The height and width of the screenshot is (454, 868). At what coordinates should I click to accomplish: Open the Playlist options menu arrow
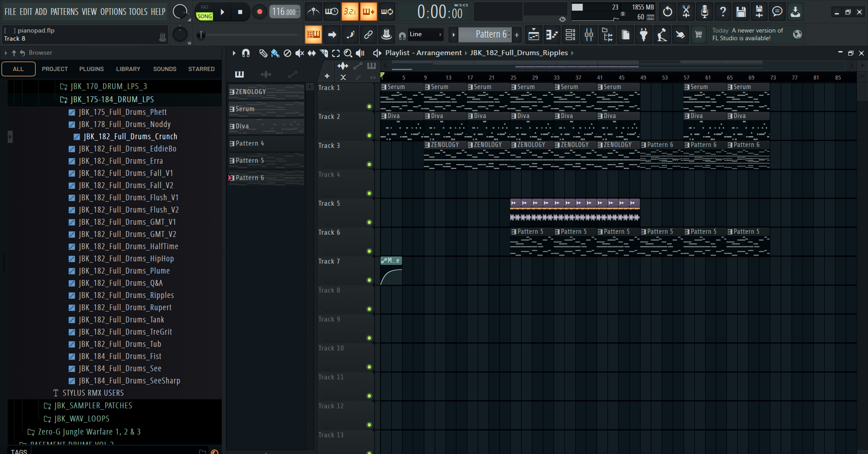click(234, 53)
